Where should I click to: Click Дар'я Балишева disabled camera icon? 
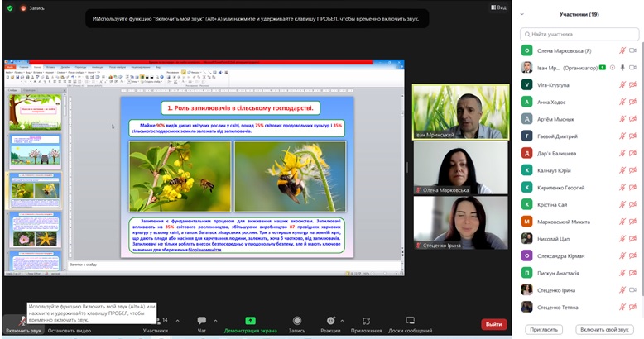tap(633, 153)
